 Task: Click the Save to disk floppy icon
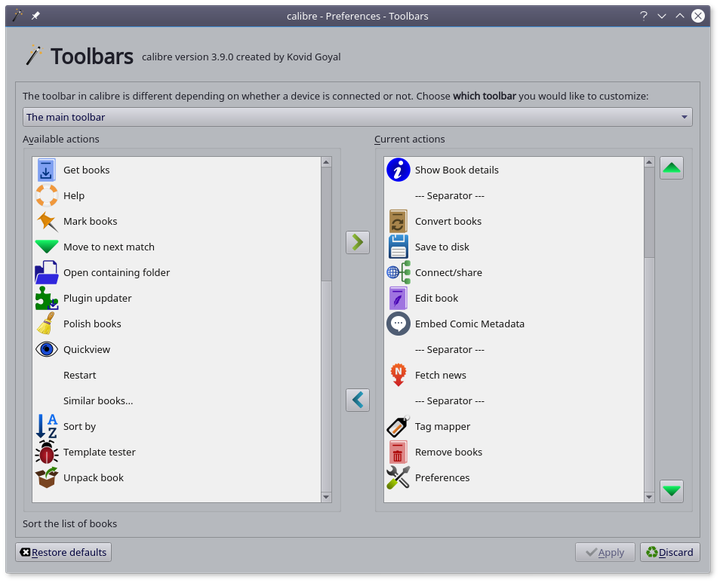(398, 247)
